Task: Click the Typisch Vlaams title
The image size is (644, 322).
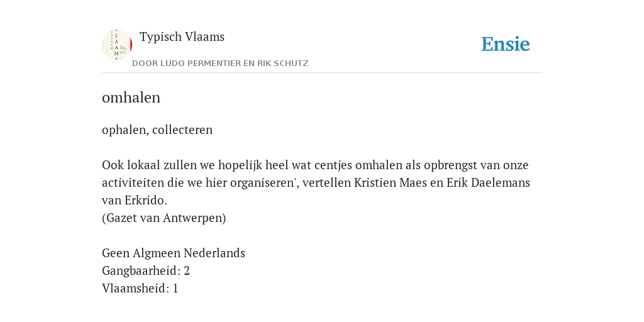Action: tap(182, 36)
